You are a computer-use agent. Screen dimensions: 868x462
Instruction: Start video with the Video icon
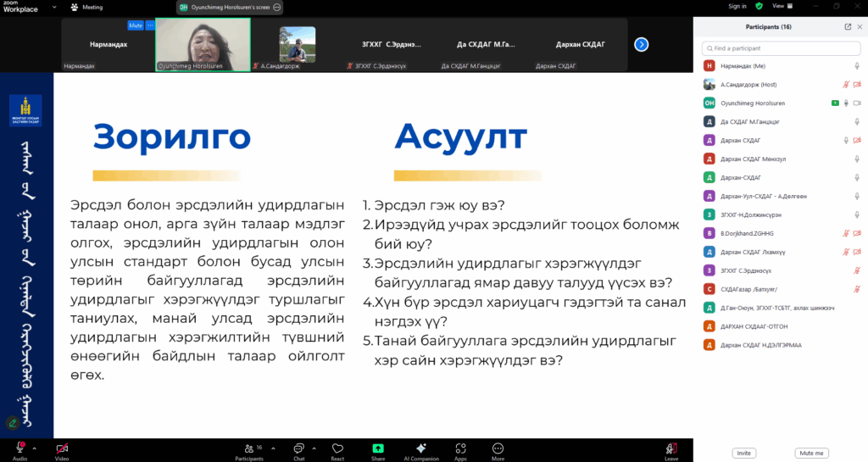(x=62, y=448)
